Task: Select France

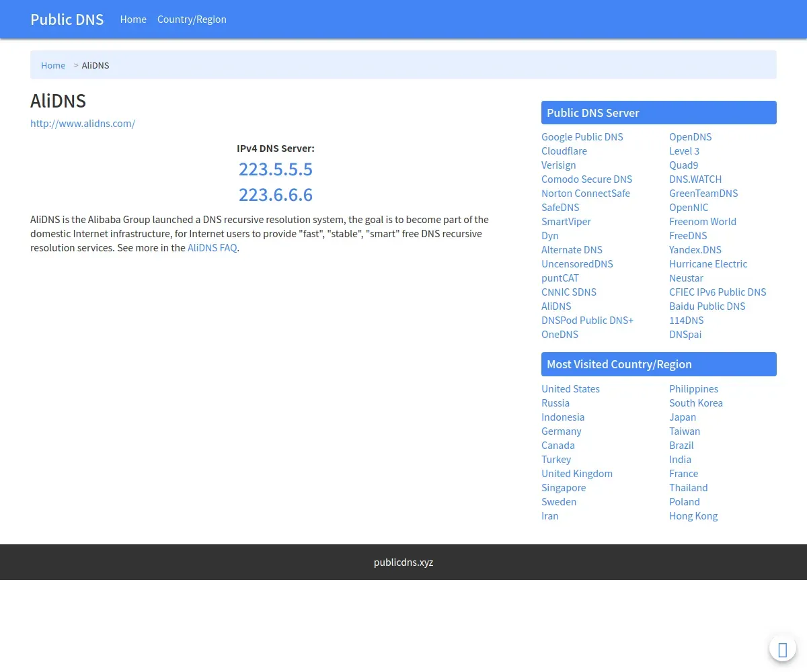Action: 684,474
